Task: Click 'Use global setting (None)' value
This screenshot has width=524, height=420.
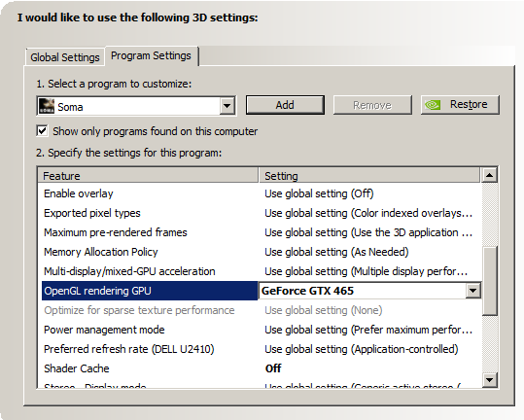Action: (x=323, y=310)
